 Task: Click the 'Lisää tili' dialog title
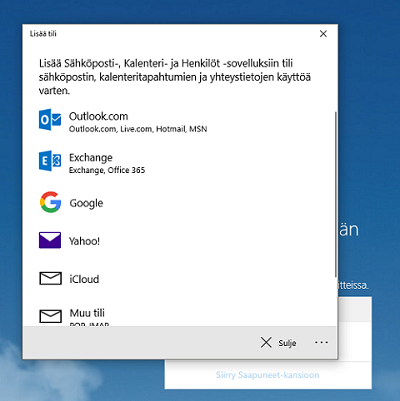[43, 34]
